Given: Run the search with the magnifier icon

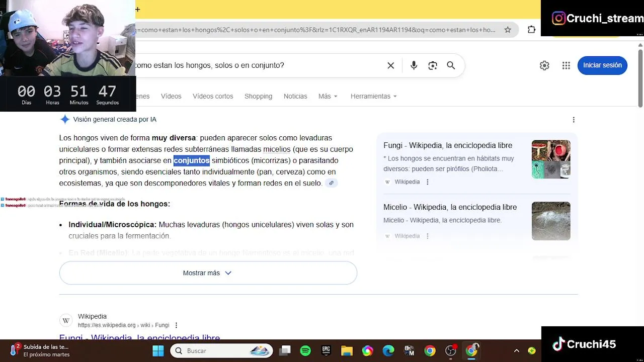Looking at the screenshot, I should pyautogui.click(x=451, y=65).
